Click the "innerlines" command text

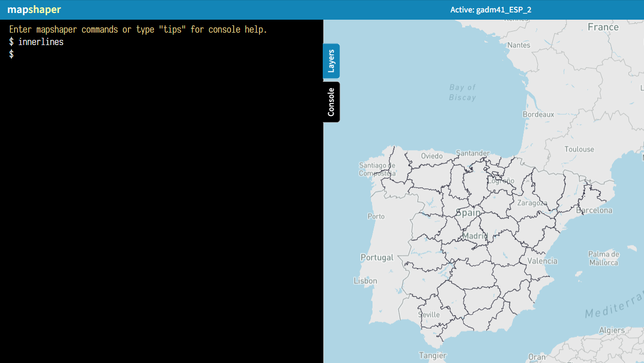click(41, 42)
